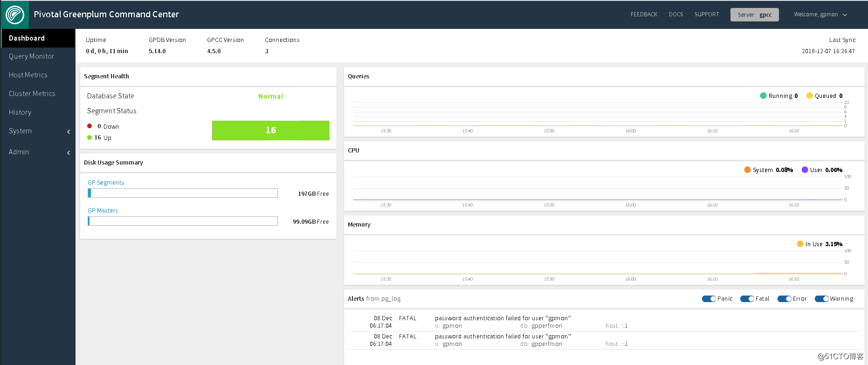Click the Server: gpcc button

754,15
